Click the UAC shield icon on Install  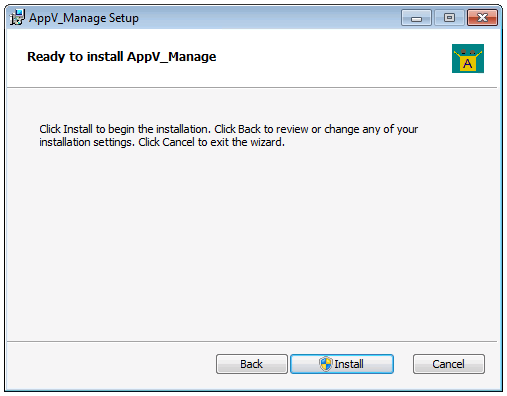(x=325, y=364)
